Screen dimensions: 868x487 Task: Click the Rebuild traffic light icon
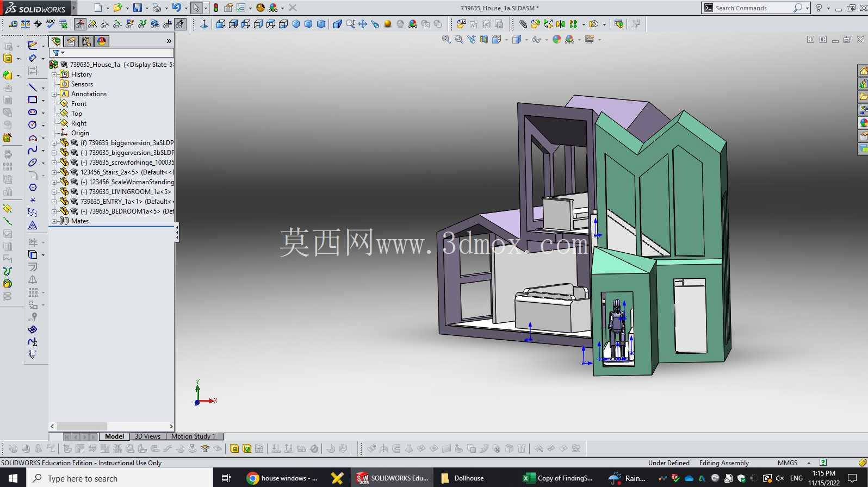[x=216, y=8]
